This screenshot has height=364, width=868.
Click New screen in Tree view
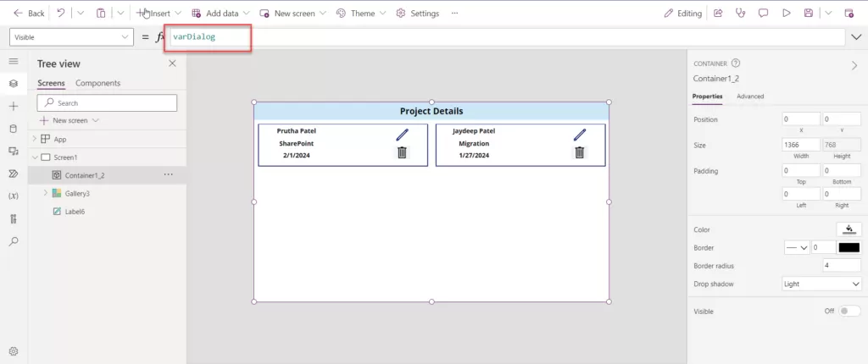click(x=70, y=120)
